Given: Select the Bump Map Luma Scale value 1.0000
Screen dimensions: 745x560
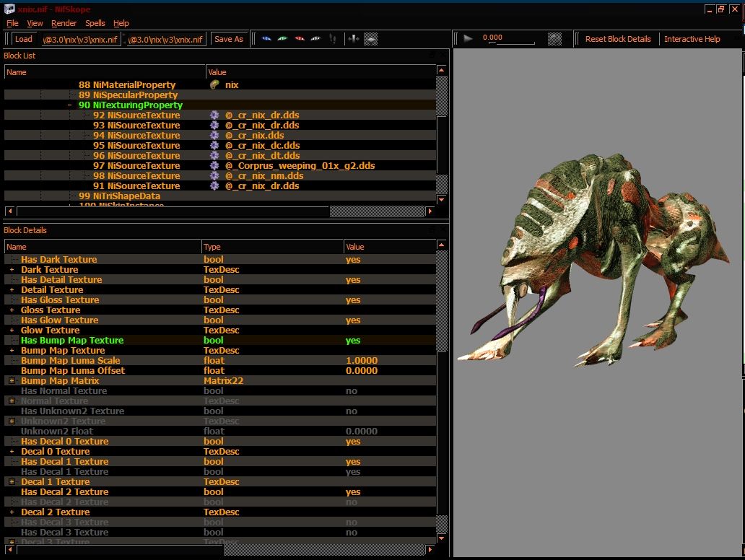Looking at the screenshot, I should click(x=362, y=361).
